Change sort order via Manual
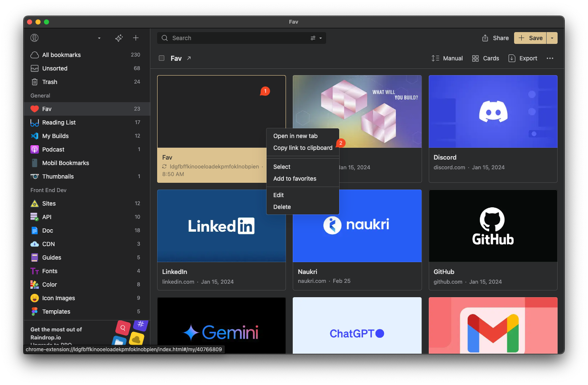The image size is (588, 385). tap(447, 58)
